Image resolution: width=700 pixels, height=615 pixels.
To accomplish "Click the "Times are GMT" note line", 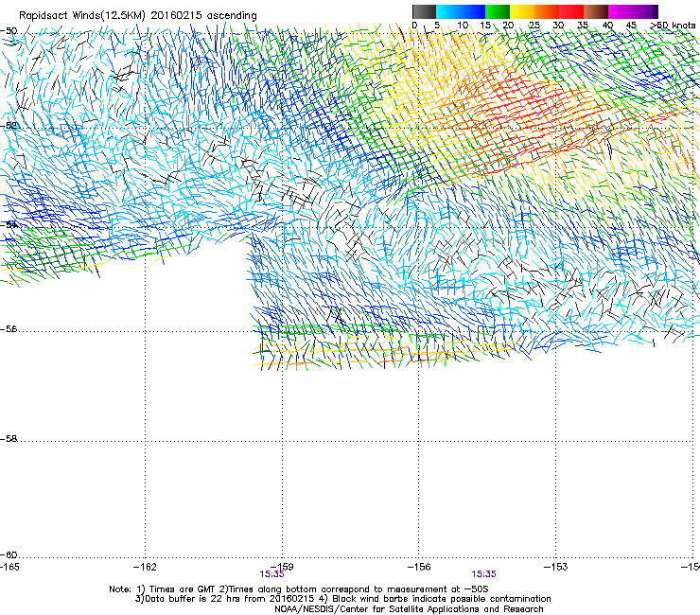I will [x=299, y=589].
